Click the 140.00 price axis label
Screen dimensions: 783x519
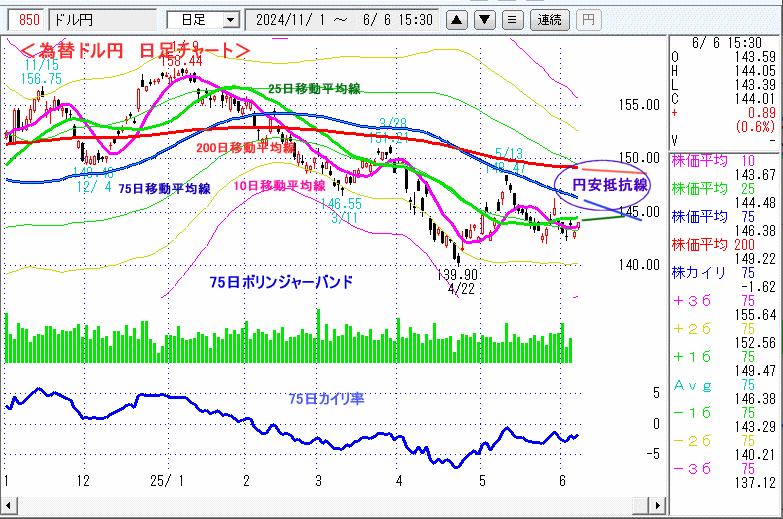[x=639, y=265]
